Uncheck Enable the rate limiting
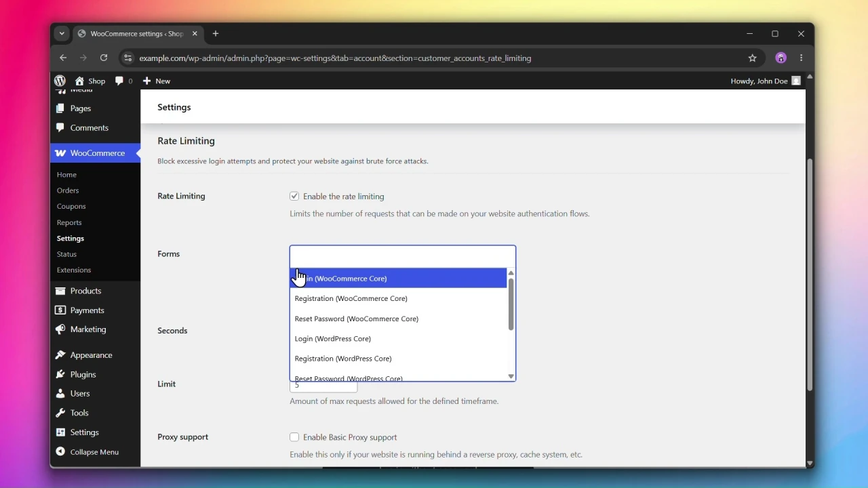The width and height of the screenshot is (868, 488). (x=294, y=197)
